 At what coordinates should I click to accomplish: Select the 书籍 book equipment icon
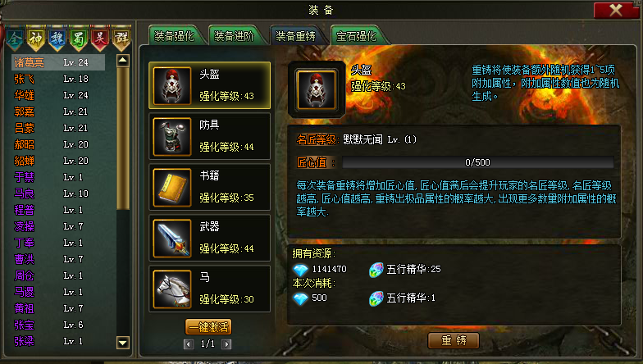coord(172,187)
